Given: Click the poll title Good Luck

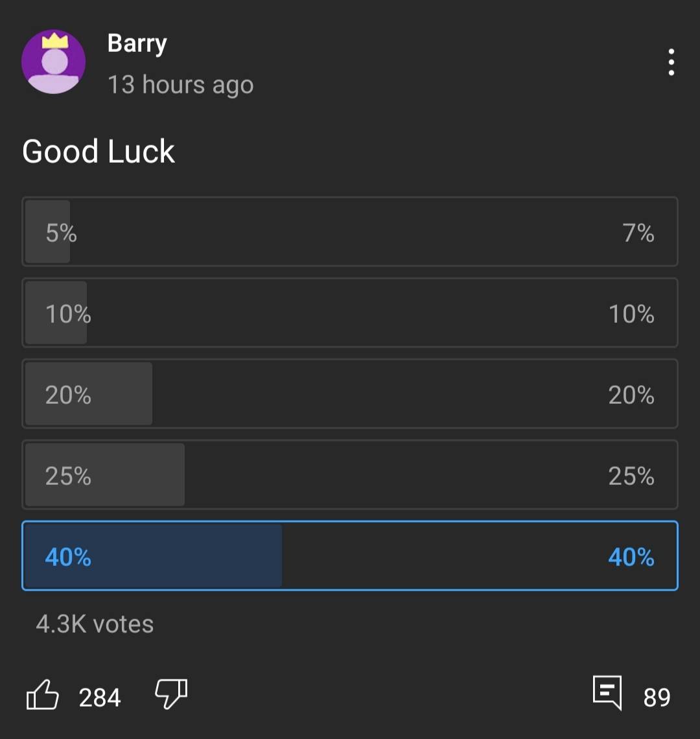Looking at the screenshot, I should point(98,150).
